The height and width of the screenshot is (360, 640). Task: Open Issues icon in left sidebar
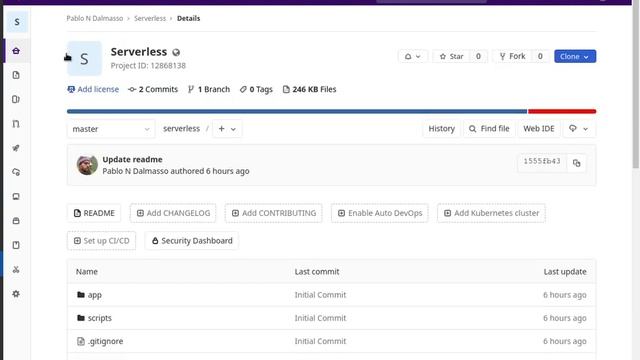(16, 99)
